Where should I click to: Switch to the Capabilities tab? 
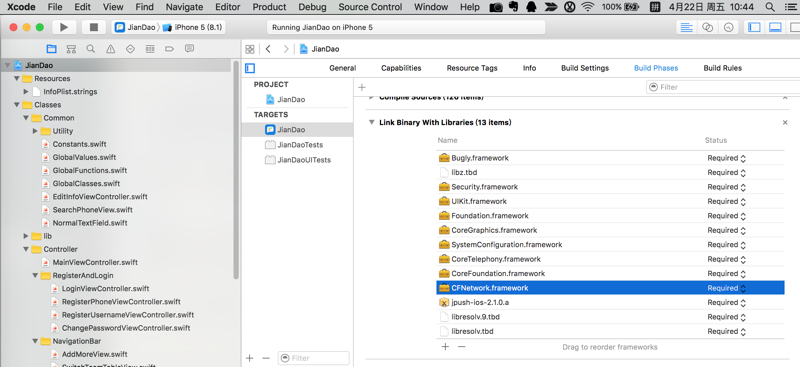click(x=401, y=68)
